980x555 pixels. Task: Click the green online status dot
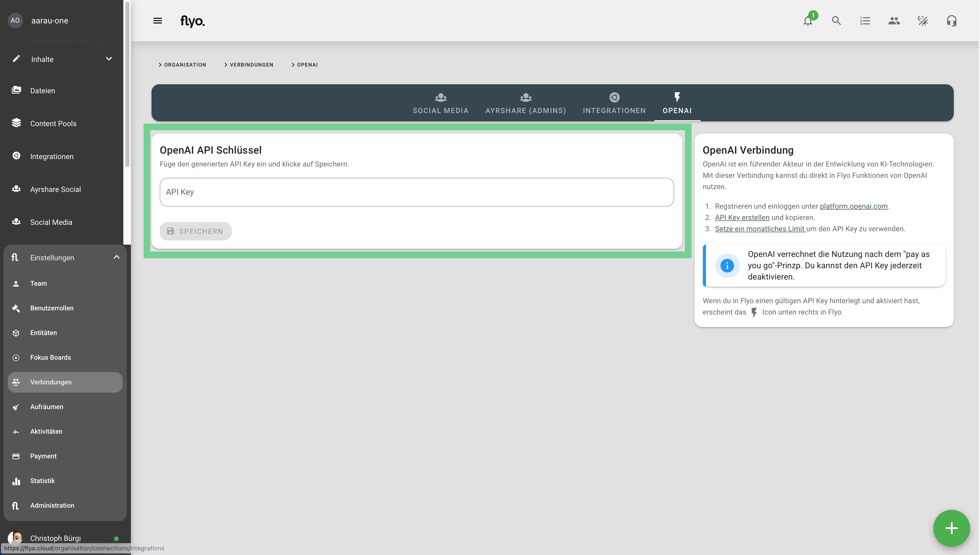click(116, 539)
